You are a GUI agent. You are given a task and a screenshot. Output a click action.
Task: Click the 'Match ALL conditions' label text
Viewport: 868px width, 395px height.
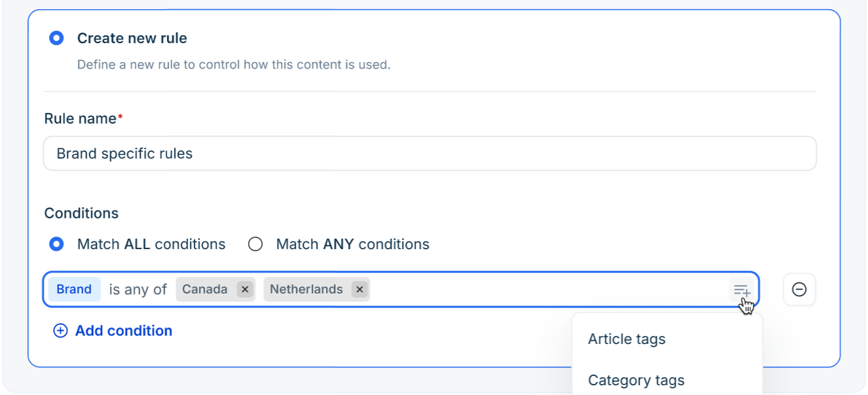point(151,244)
